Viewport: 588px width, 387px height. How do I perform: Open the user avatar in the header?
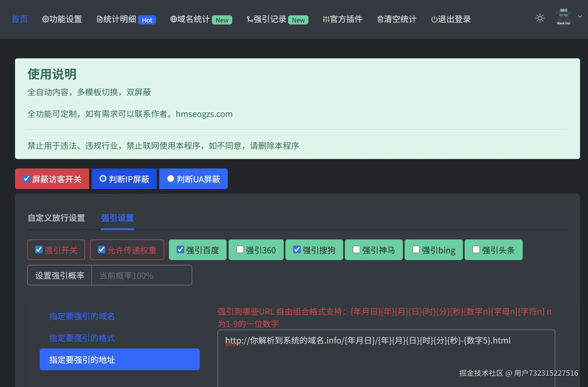tap(563, 17)
